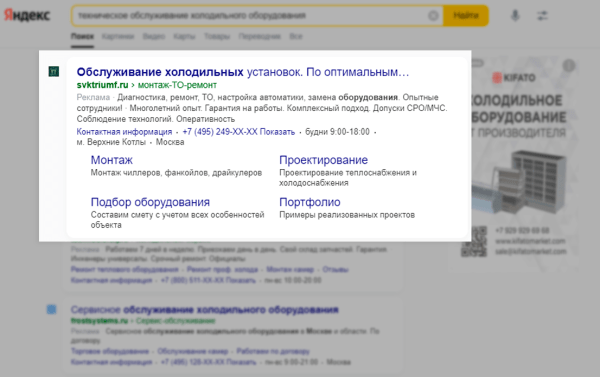Select the Поиск tab
Image resolution: width=600 pixels, height=377 pixels.
pos(82,36)
